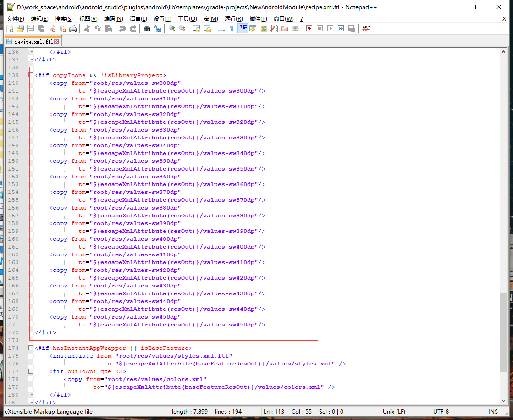Save the current file with toolbar icon
The height and width of the screenshot is (420, 513).
click(31, 29)
